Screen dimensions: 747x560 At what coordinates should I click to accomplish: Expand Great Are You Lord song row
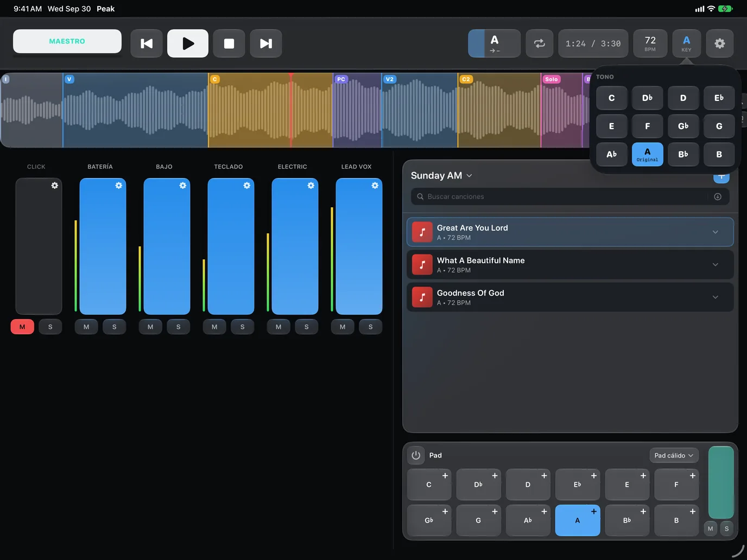[716, 232]
